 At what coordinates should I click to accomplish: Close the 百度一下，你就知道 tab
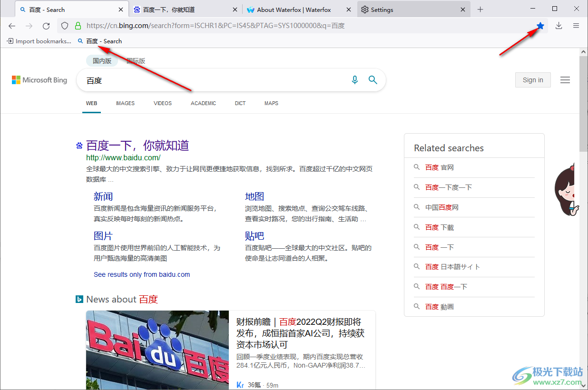[x=235, y=10]
